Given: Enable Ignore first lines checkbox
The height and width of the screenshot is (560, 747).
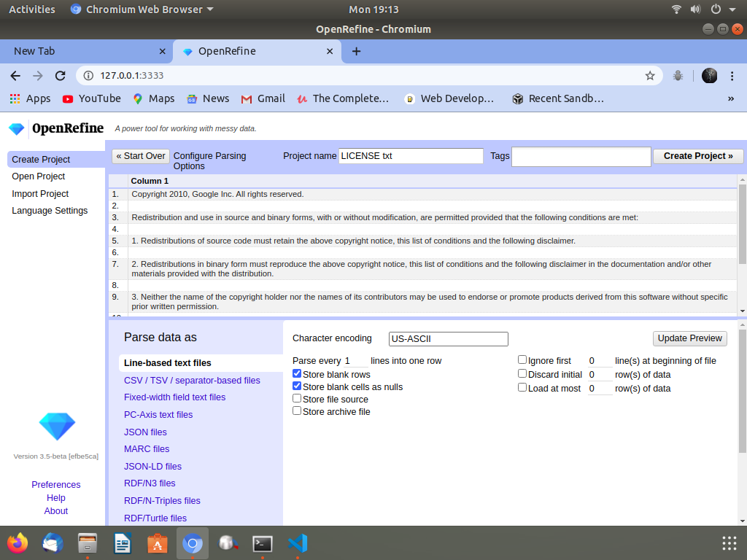Looking at the screenshot, I should (522, 359).
